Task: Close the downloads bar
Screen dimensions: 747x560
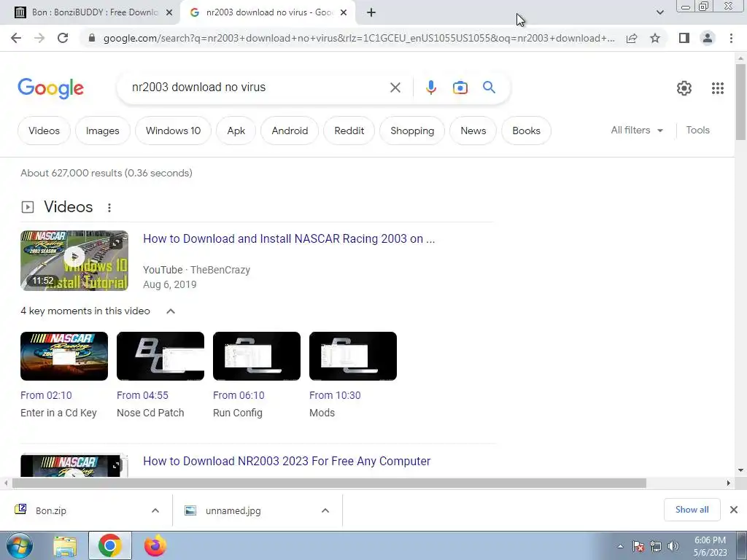Action: tap(734, 510)
